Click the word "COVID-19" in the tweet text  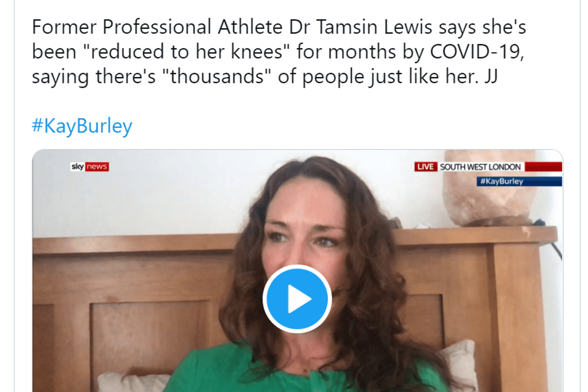[x=477, y=52]
